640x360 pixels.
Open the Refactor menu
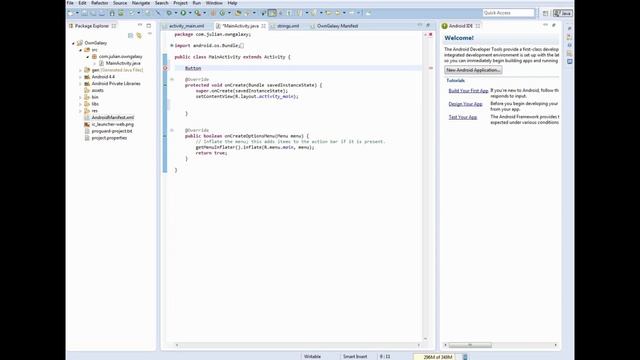click(100, 3)
